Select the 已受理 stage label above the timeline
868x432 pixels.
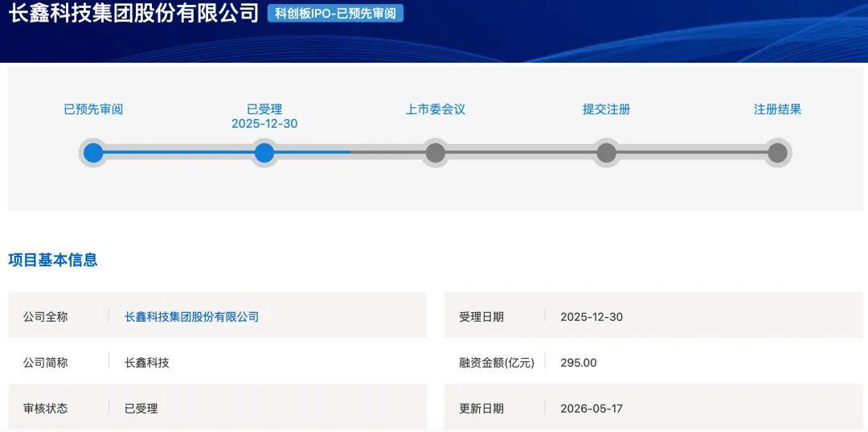[x=264, y=109]
